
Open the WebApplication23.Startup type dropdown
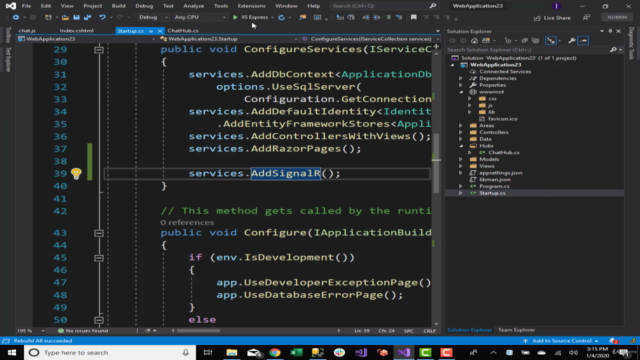coord(229,39)
